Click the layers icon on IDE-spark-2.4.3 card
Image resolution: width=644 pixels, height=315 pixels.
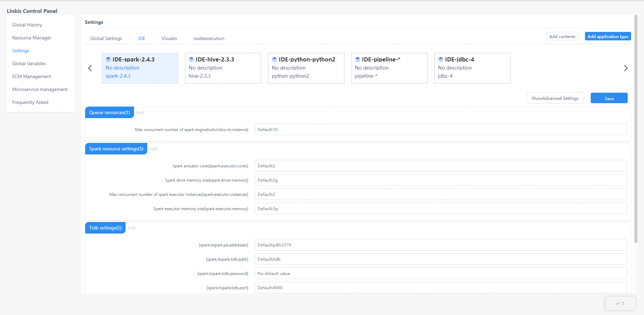(108, 59)
